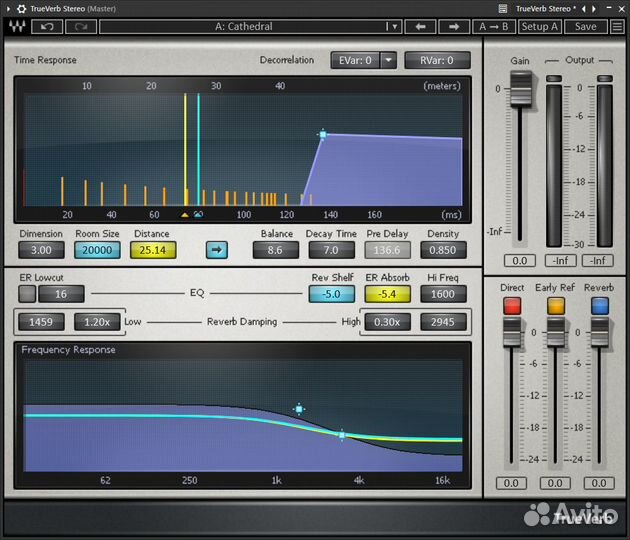Click the right output -Inf peak readout
630x540 pixels.
point(598,261)
